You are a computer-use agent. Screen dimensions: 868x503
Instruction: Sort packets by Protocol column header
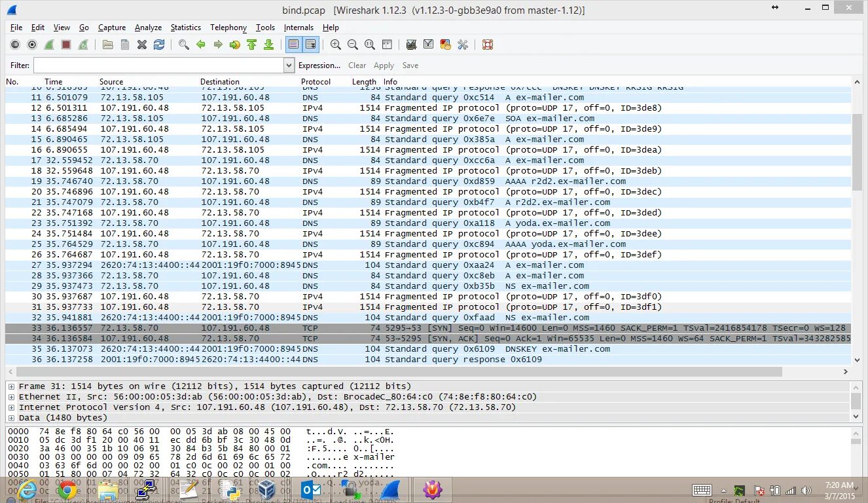(316, 82)
